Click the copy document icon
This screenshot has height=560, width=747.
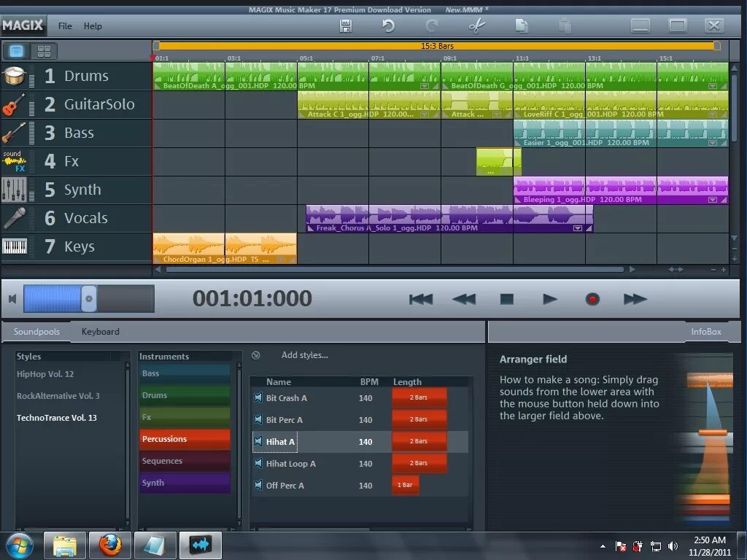coord(521,26)
